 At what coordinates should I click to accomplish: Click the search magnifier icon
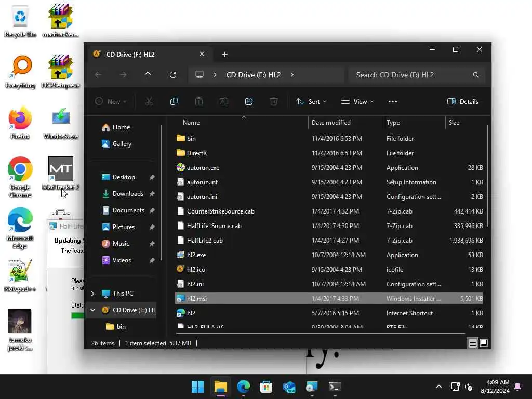tap(476, 75)
